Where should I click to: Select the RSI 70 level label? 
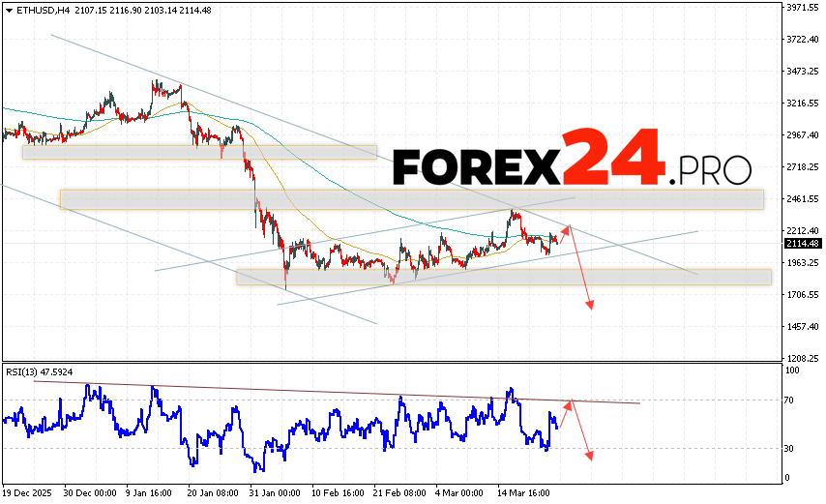point(789,400)
